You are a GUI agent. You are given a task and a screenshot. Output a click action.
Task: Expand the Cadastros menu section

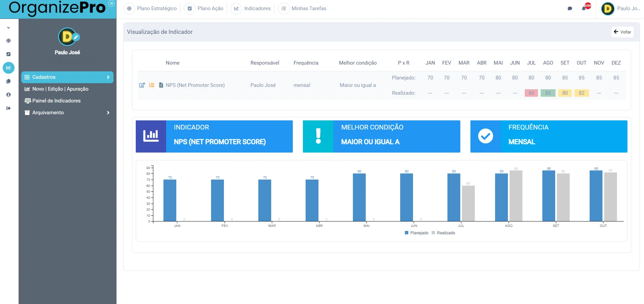coord(67,77)
